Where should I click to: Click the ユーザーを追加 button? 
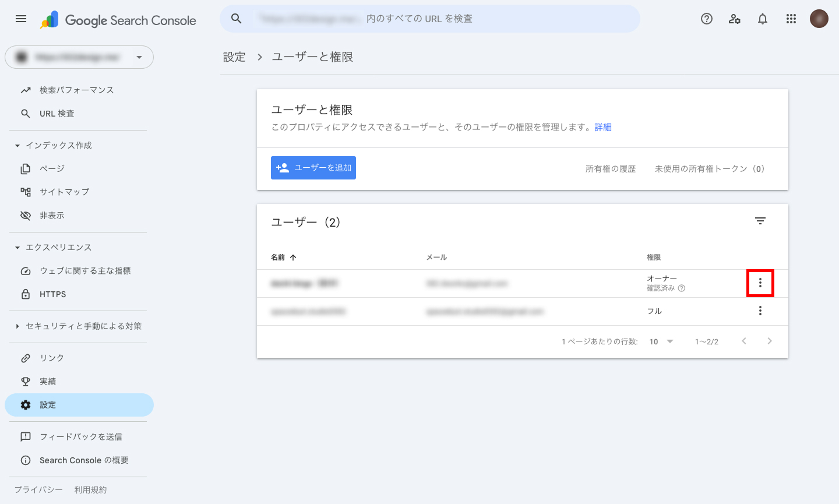pos(313,168)
